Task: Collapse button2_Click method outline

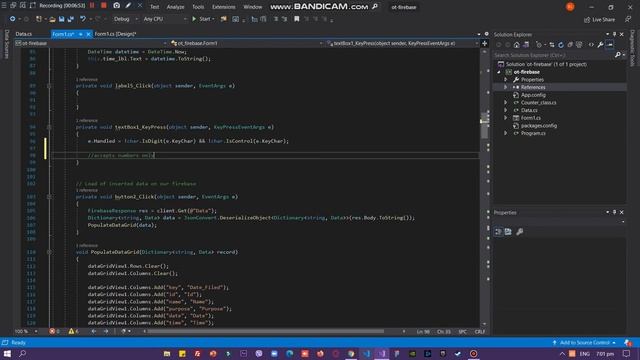Action: (x=49, y=197)
